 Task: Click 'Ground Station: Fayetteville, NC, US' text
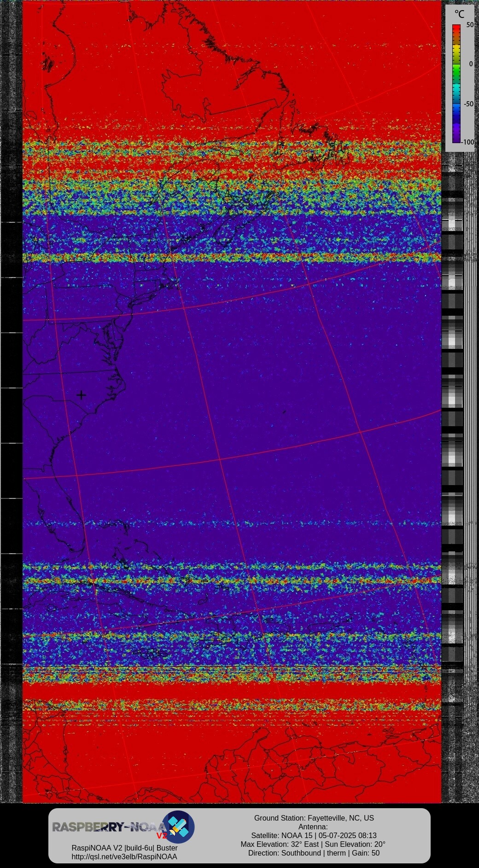tap(314, 818)
